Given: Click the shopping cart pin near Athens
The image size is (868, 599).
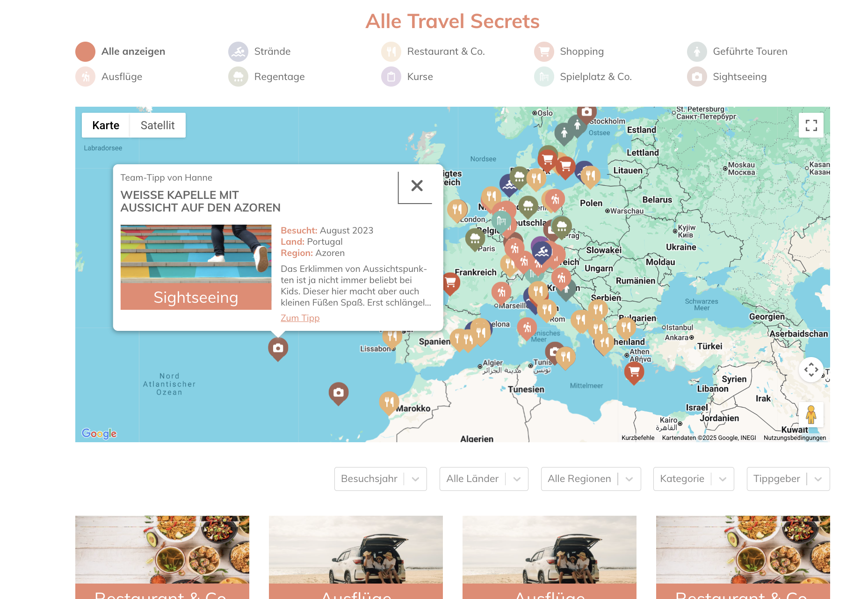Looking at the screenshot, I should [634, 373].
